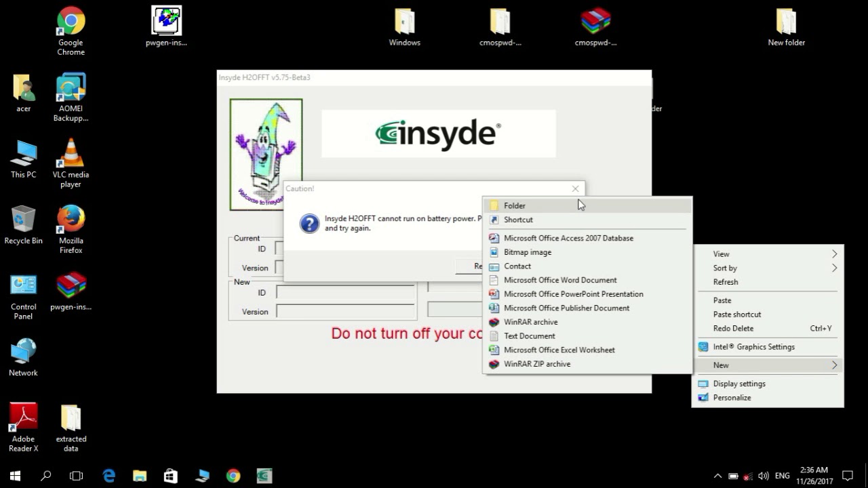The width and height of the screenshot is (868, 488).
Task: Expand the Sort by submenu
Action: click(x=768, y=268)
